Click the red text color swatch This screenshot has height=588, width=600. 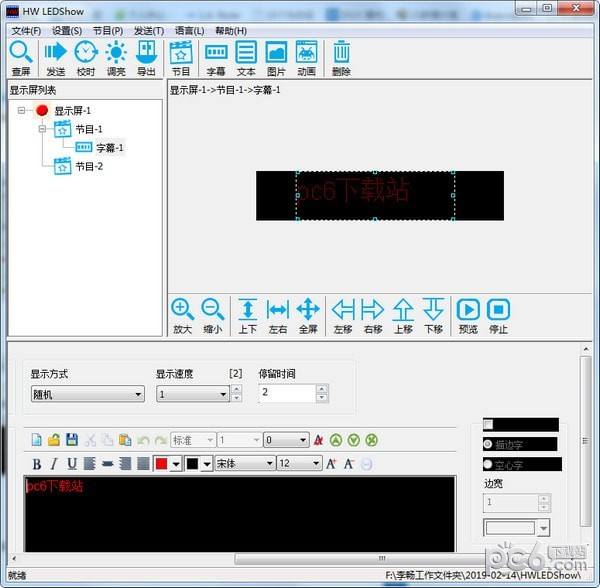(161, 463)
